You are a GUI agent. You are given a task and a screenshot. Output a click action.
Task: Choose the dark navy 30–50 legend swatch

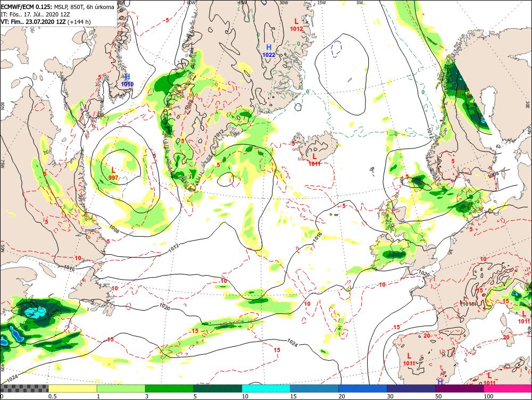[x=411, y=388]
